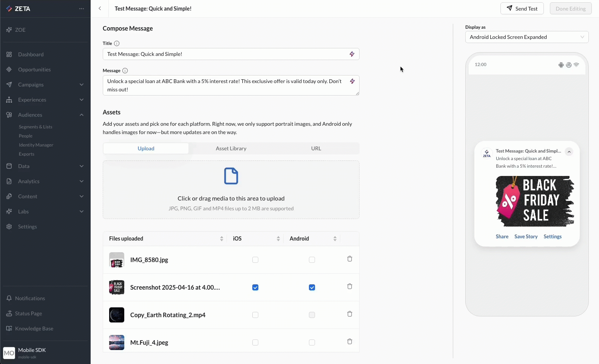Click the lightning icon in Message field
The width and height of the screenshot is (599, 364).
tap(352, 81)
